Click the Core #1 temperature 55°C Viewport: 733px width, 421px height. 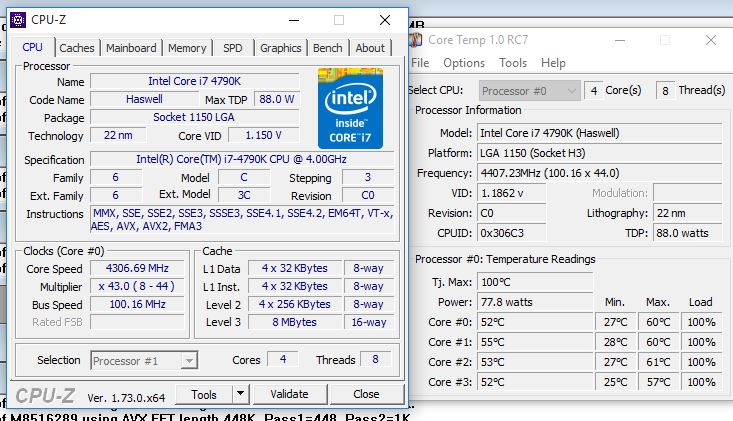click(535, 343)
